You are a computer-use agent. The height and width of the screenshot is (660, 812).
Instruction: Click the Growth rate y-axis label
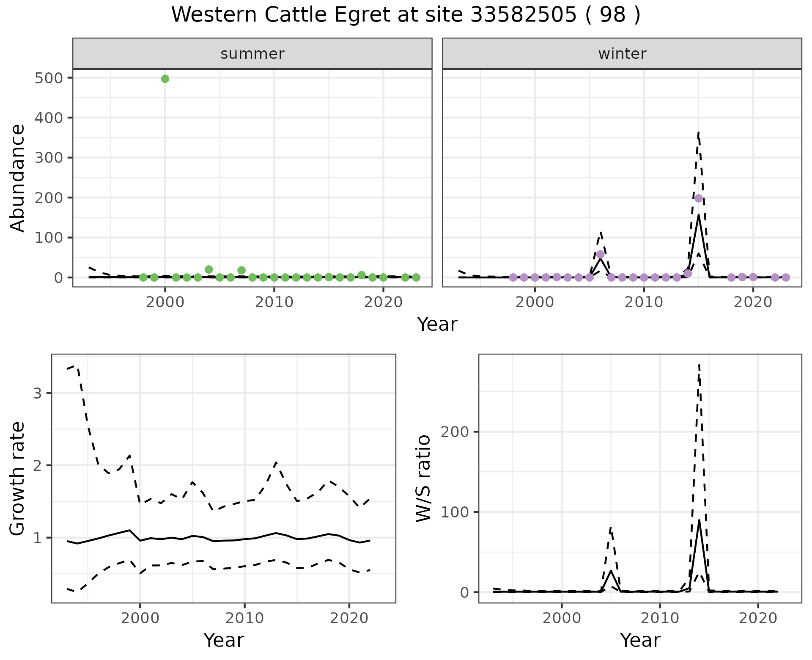18,478
